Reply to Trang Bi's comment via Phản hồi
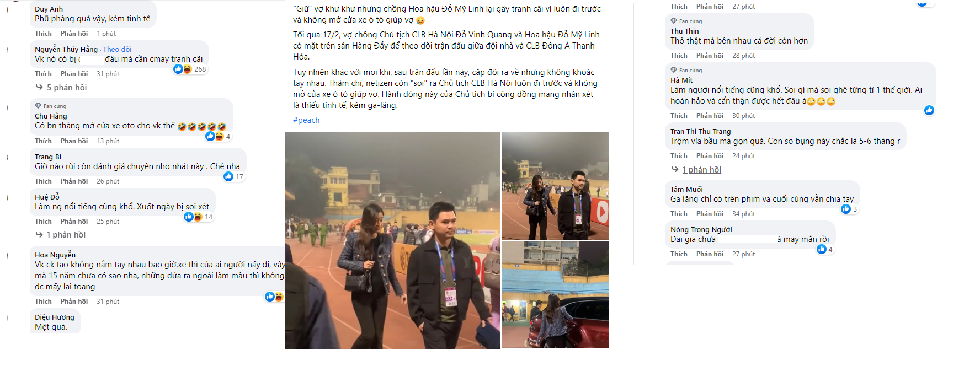The height and width of the screenshot is (366, 980). (74, 181)
